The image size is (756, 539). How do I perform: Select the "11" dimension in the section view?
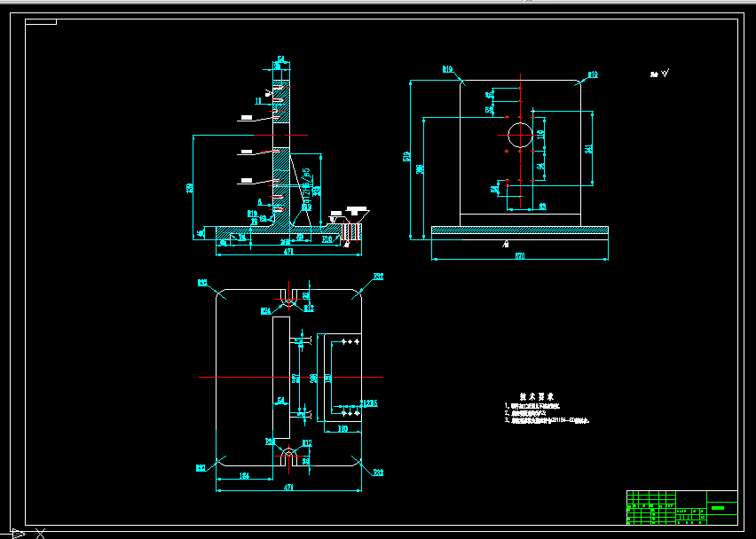point(258,101)
